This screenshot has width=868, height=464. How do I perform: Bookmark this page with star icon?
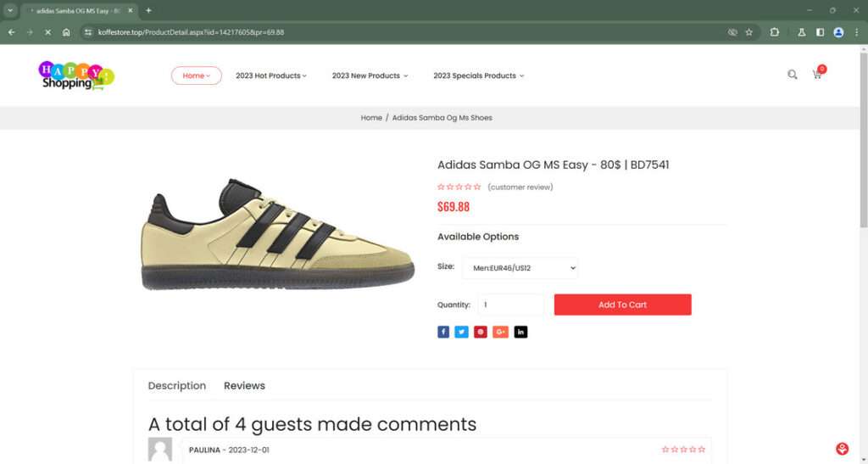point(748,32)
